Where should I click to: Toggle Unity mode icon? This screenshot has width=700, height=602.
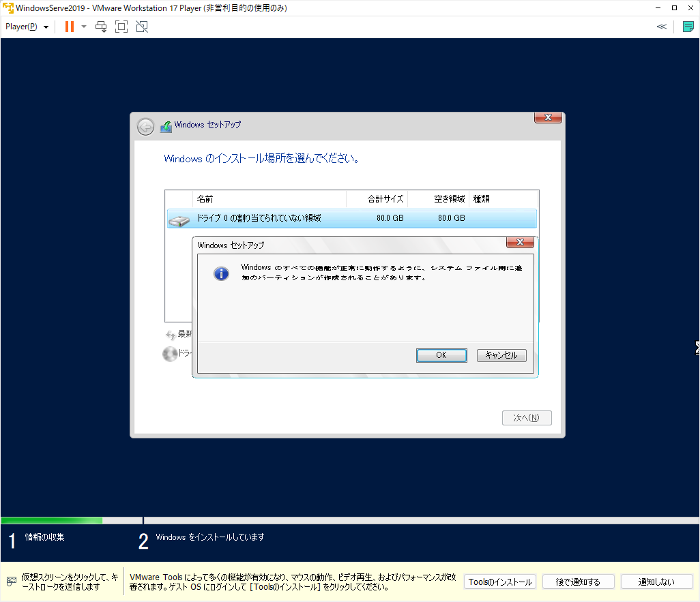tap(142, 27)
